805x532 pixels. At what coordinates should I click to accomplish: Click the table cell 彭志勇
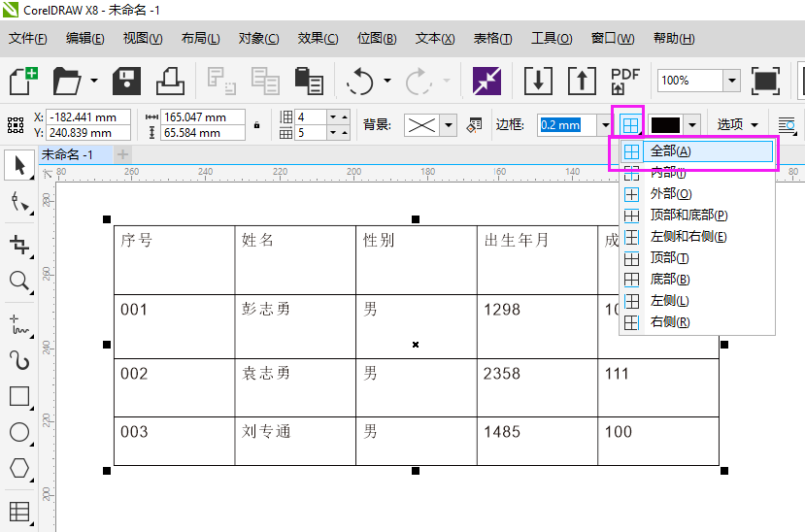click(295, 326)
